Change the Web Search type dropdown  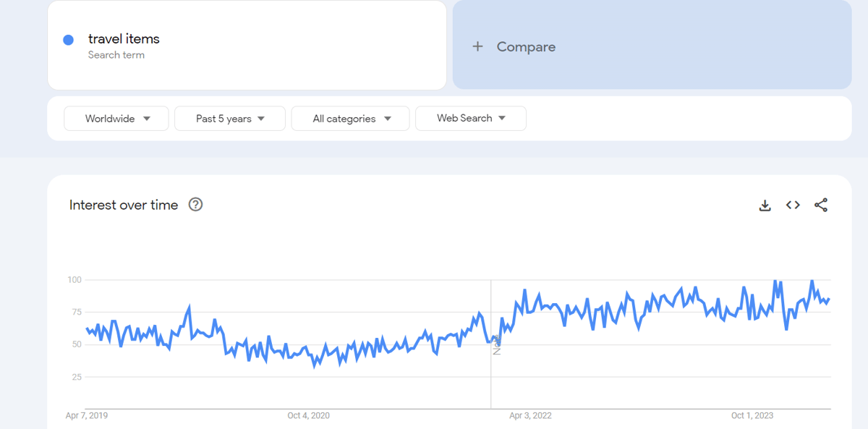pos(471,119)
